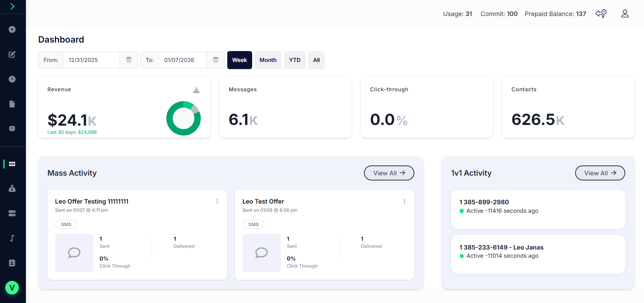This screenshot has width=644, height=303.
Task: Click the money bag icon in sidebar
Action: click(12, 189)
